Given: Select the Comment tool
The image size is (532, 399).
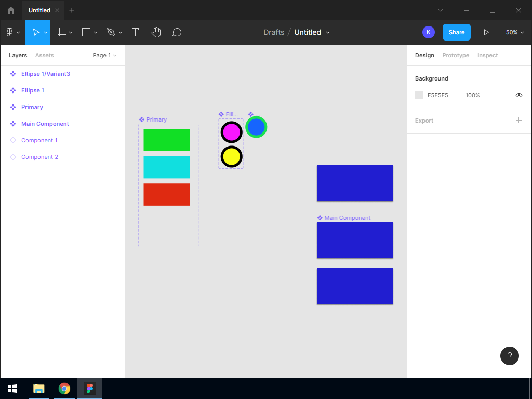Looking at the screenshot, I should [177, 32].
